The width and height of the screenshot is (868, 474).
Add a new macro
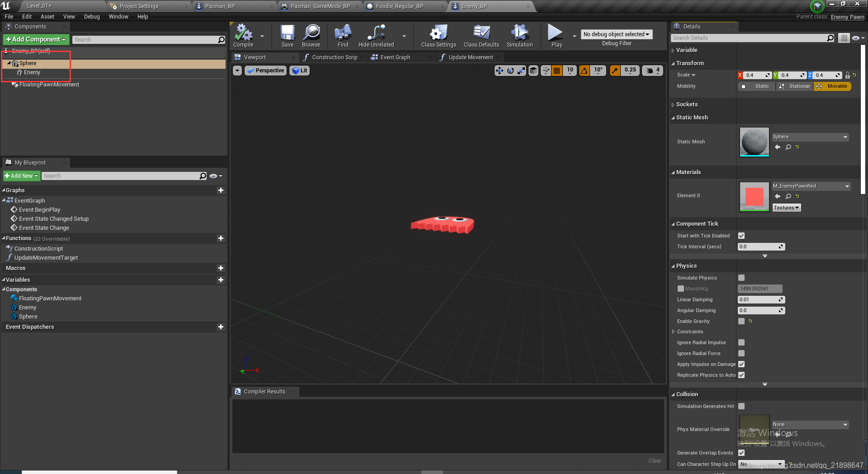[221, 268]
